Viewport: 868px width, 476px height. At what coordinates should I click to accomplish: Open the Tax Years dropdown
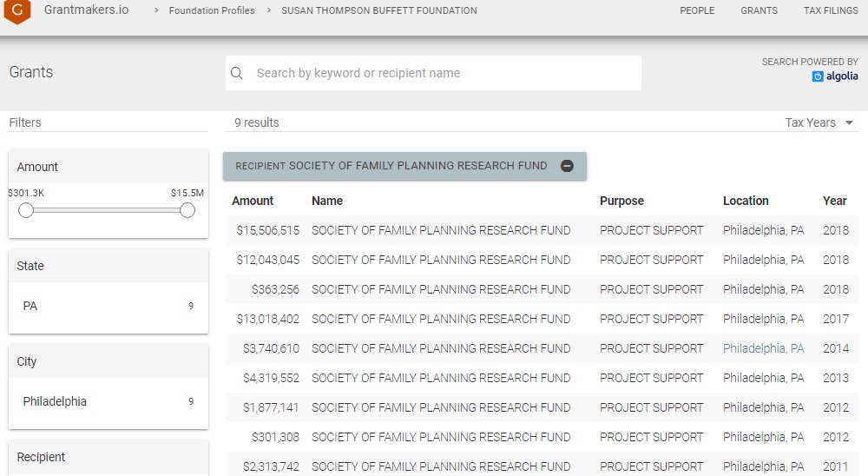[819, 122]
